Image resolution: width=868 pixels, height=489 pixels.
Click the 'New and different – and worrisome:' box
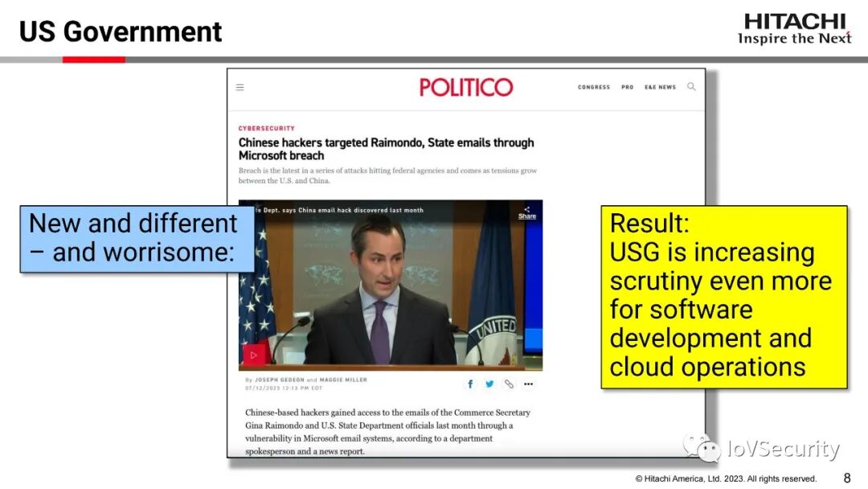137,239
